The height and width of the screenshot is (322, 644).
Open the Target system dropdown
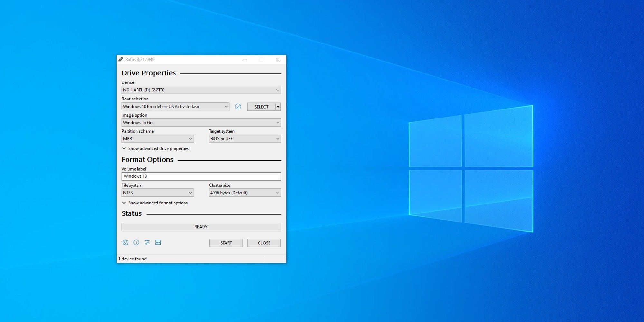pyautogui.click(x=245, y=139)
